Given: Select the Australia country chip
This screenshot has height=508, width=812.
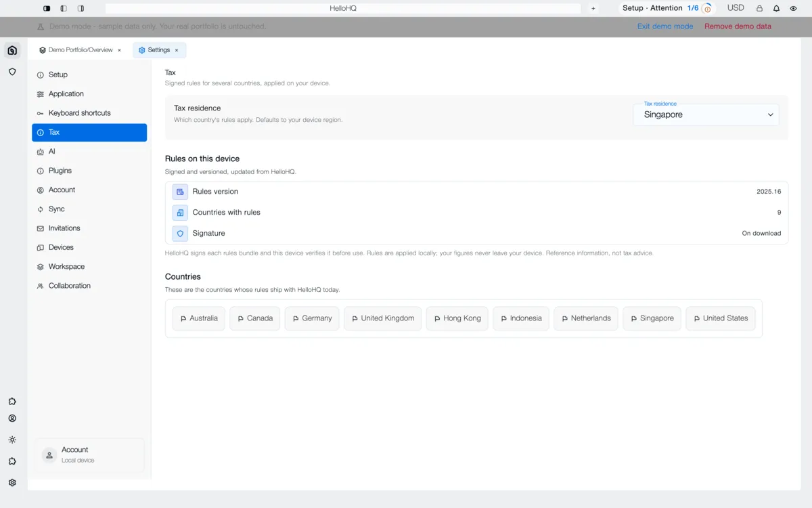Looking at the screenshot, I should pyautogui.click(x=199, y=318).
